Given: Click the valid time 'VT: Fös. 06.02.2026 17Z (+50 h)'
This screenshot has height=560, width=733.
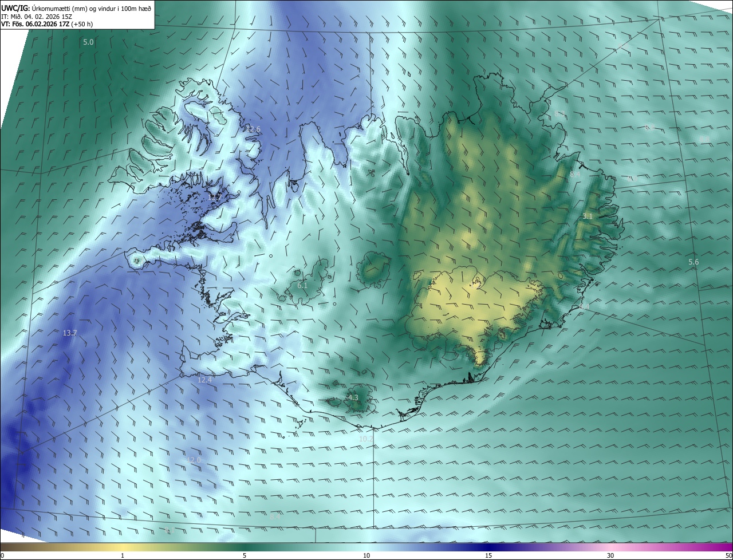Looking at the screenshot, I should point(47,24).
